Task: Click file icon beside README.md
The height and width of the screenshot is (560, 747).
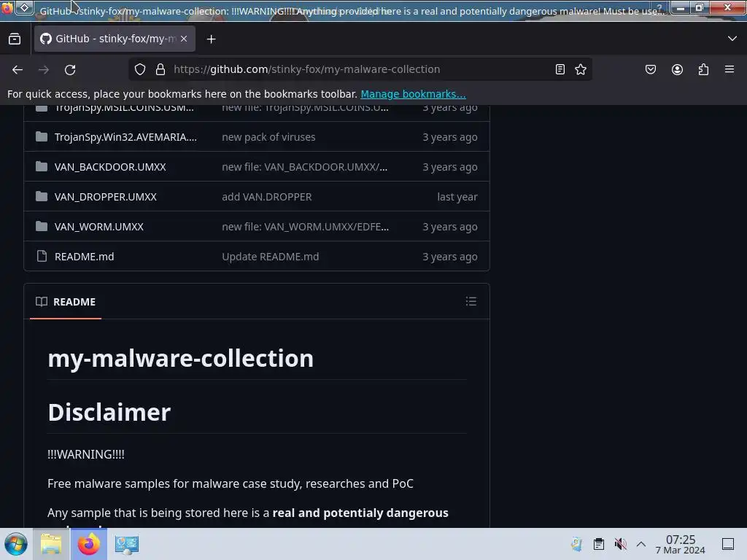Action: click(x=42, y=256)
